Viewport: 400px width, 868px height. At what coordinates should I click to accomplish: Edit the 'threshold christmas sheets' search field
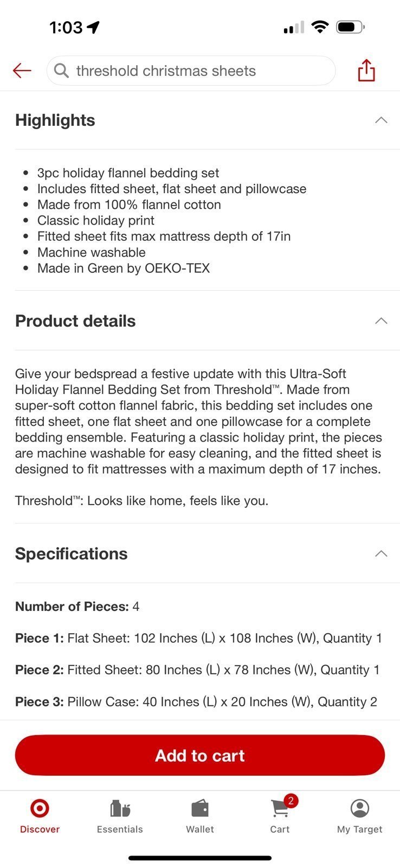point(191,71)
